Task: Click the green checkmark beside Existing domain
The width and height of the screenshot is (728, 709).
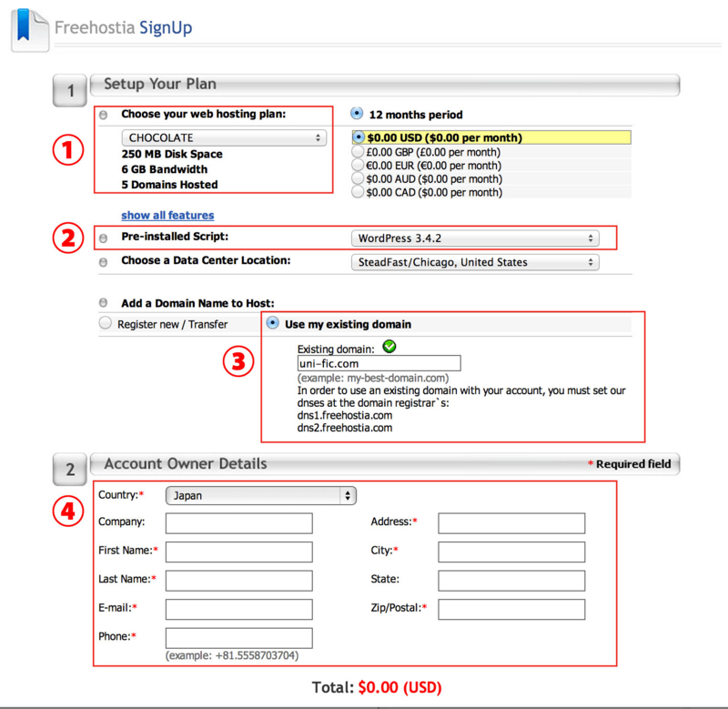Action: 389,347
